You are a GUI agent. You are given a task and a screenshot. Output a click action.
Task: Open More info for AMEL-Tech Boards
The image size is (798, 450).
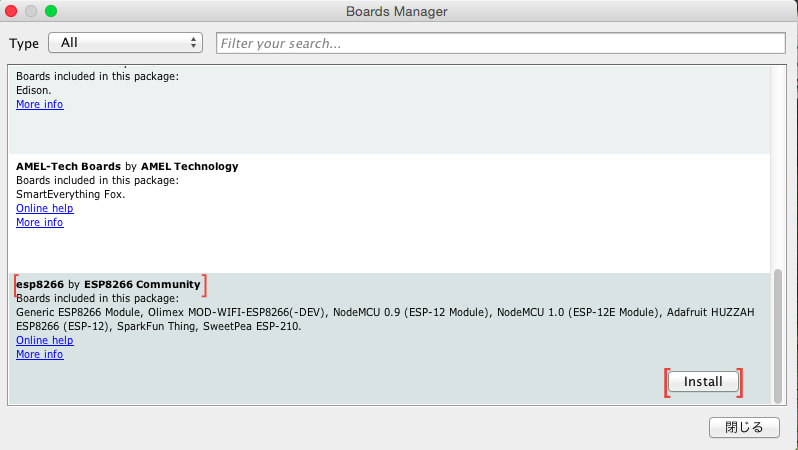point(39,222)
